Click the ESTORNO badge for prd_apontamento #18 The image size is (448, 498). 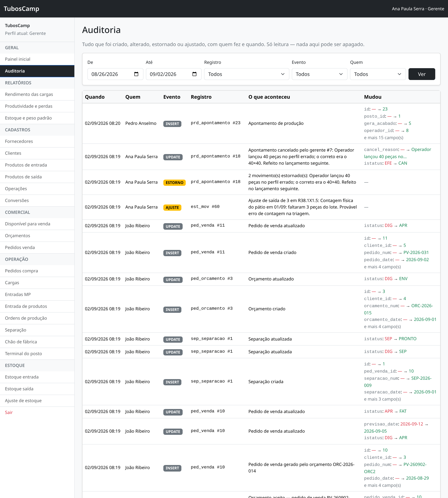pos(174,183)
